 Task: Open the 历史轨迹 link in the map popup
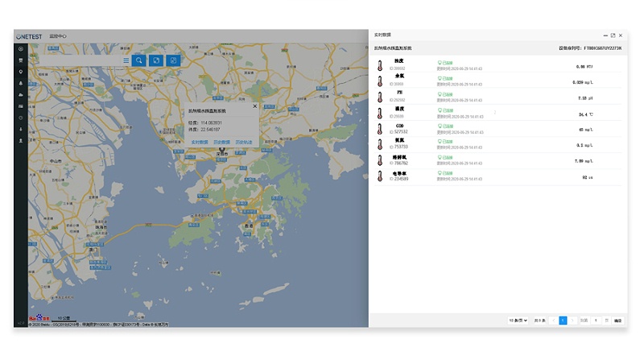[244, 143]
